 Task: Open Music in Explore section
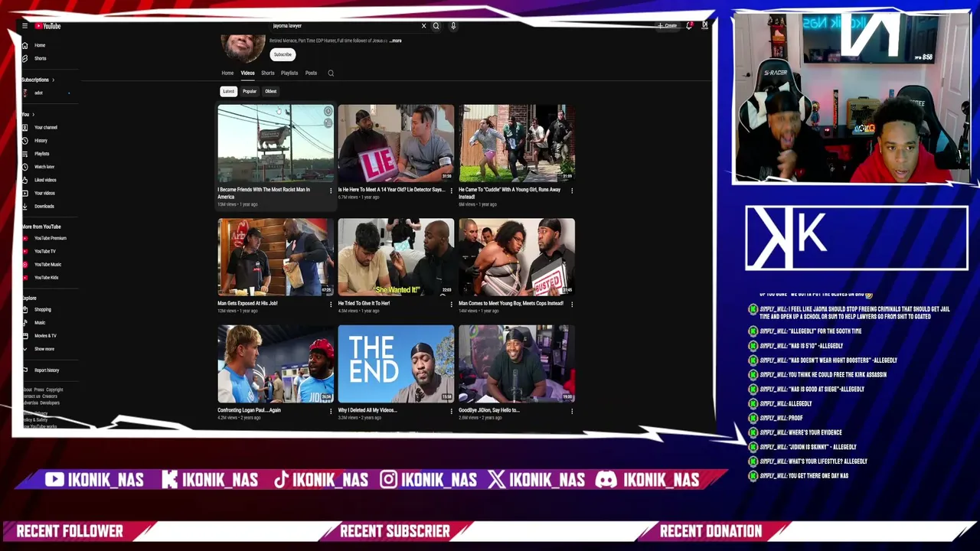[40, 322]
